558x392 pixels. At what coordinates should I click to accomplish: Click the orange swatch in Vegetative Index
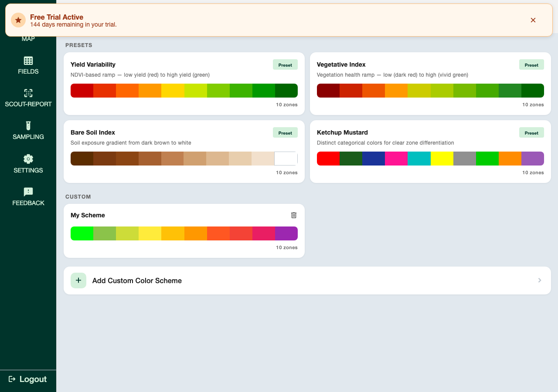[396, 91]
